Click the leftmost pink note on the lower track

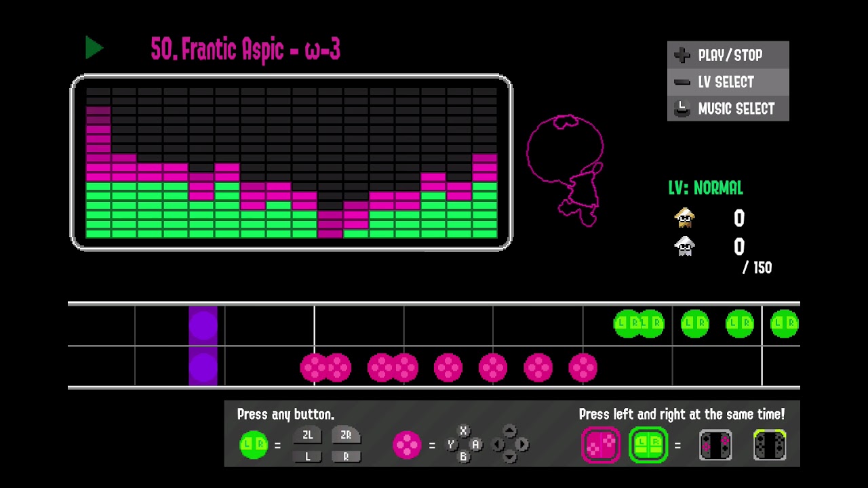coord(314,367)
